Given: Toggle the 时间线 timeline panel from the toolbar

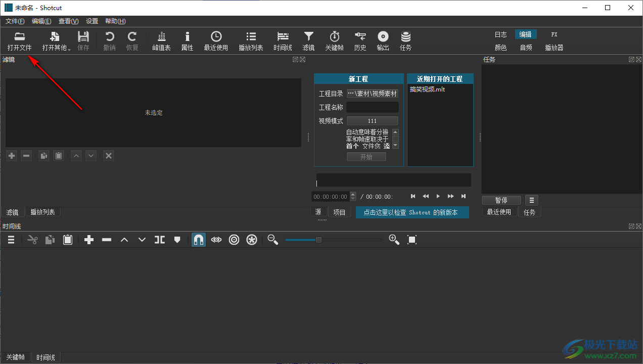Looking at the screenshot, I should click(283, 41).
